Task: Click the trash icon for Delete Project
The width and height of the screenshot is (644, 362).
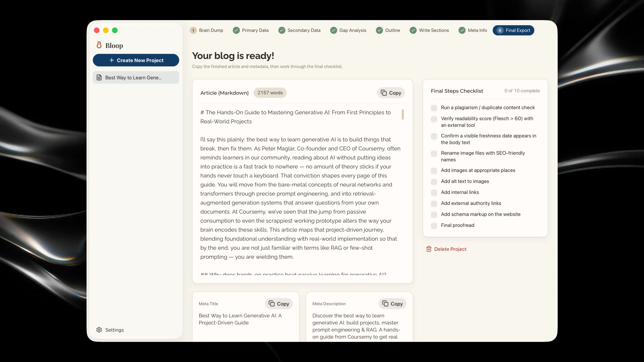Action: (429, 249)
